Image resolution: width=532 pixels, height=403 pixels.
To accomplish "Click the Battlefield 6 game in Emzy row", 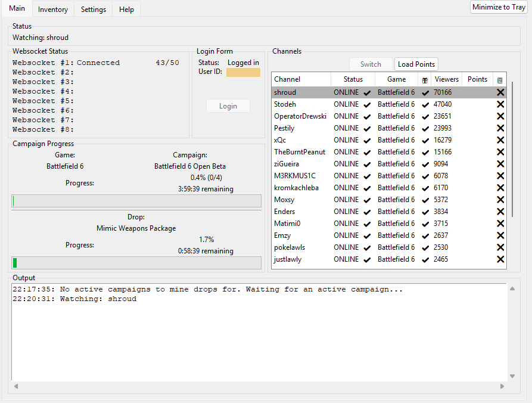I will pos(396,235).
